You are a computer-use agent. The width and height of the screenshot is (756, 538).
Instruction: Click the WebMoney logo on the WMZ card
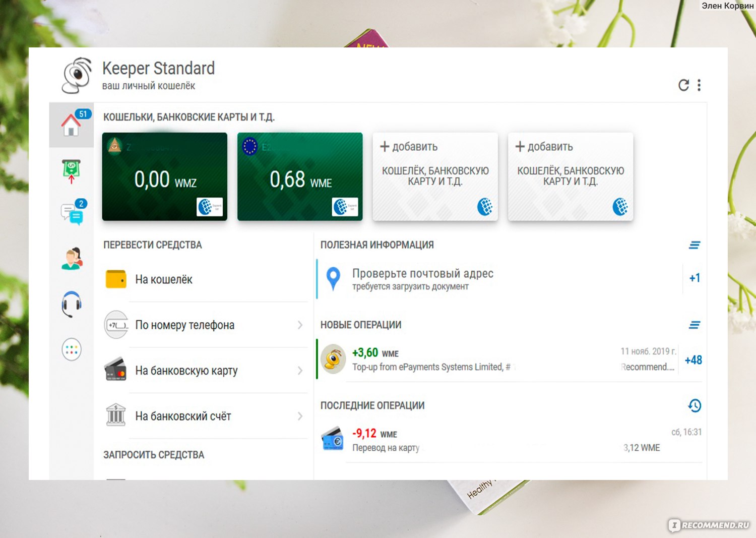210,207
